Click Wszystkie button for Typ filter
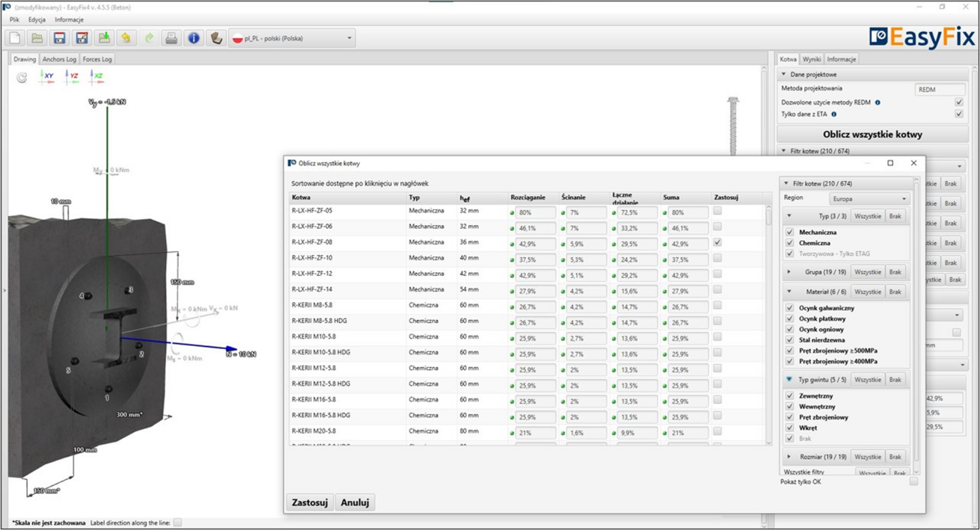The image size is (980, 530). 868,216
